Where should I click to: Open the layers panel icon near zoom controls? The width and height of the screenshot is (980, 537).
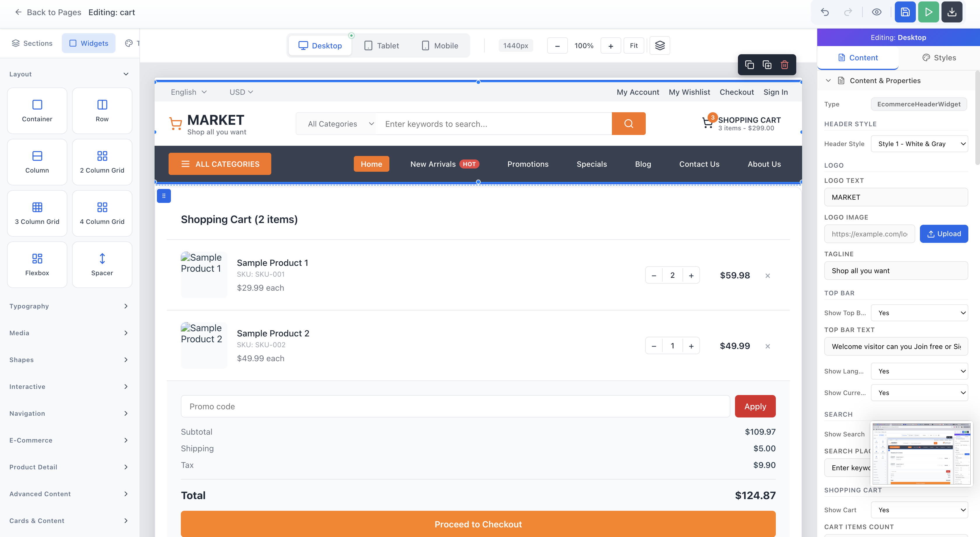660,45
